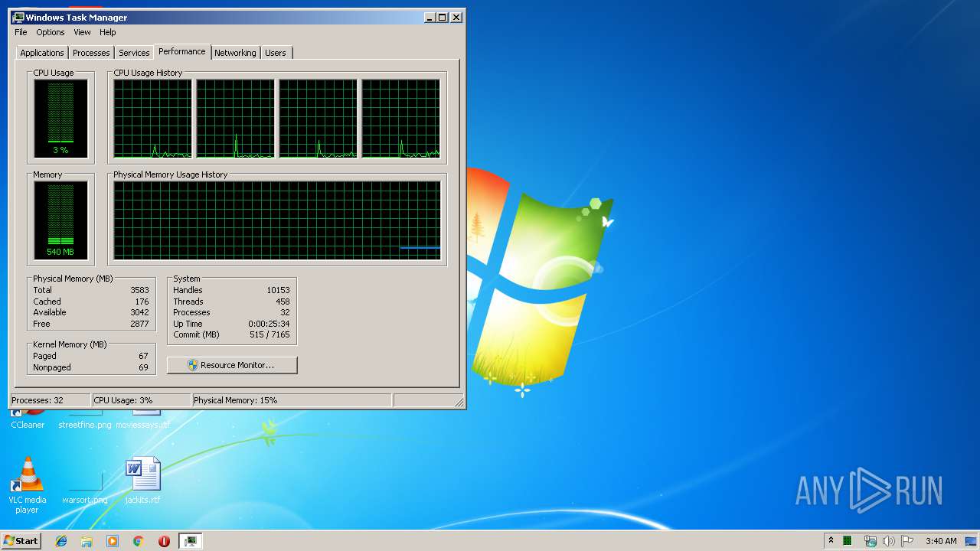Open the volume control tray icon

pos(888,541)
